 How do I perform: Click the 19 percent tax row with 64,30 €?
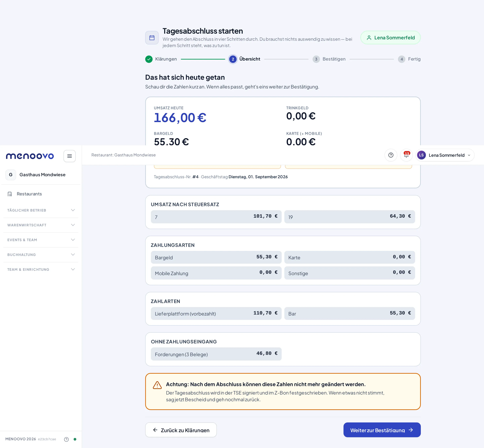(350, 217)
